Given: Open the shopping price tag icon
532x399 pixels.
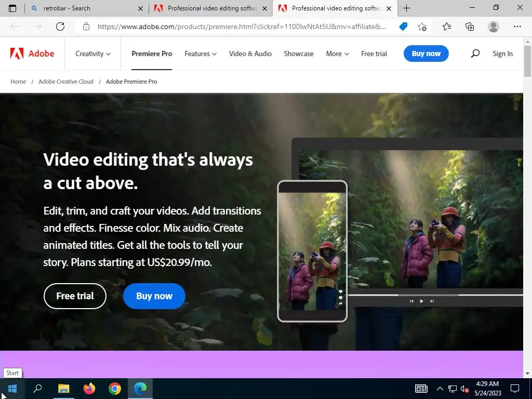Looking at the screenshot, I should pyautogui.click(x=403, y=26).
